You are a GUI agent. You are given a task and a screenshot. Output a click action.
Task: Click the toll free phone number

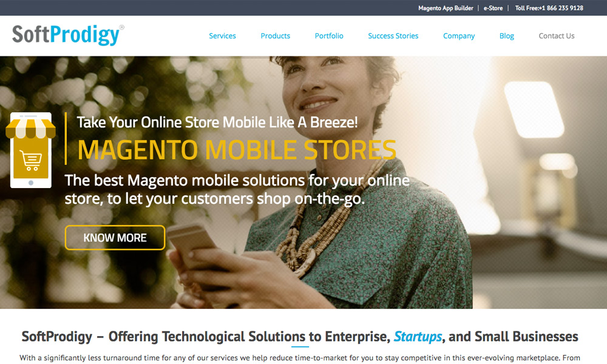[549, 8]
